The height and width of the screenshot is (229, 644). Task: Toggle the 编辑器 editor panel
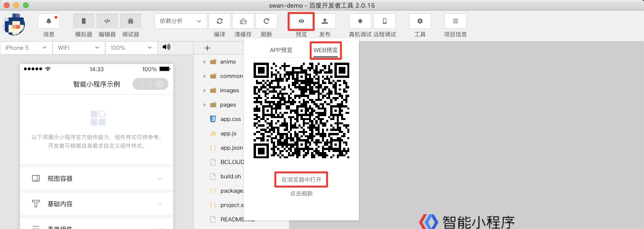(x=107, y=21)
